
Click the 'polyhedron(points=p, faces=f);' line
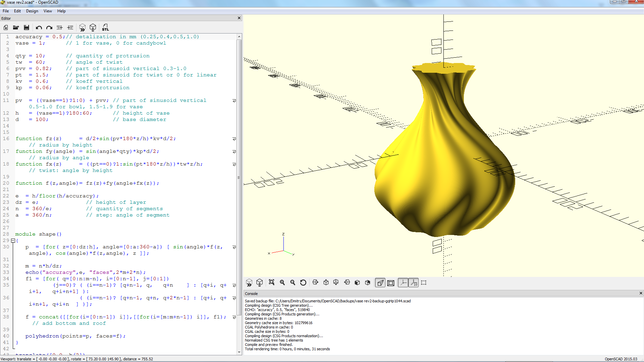[x=75, y=336]
